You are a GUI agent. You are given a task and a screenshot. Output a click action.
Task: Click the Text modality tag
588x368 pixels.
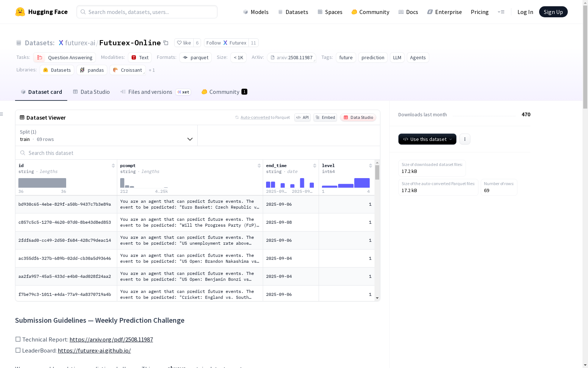coord(140,57)
